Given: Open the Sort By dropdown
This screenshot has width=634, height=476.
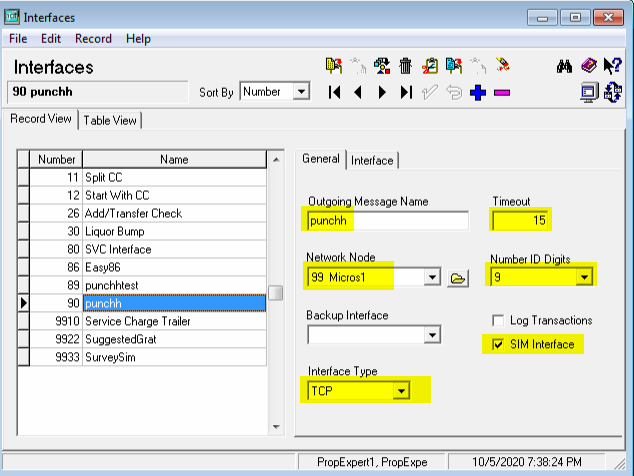Looking at the screenshot, I should [x=301, y=92].
